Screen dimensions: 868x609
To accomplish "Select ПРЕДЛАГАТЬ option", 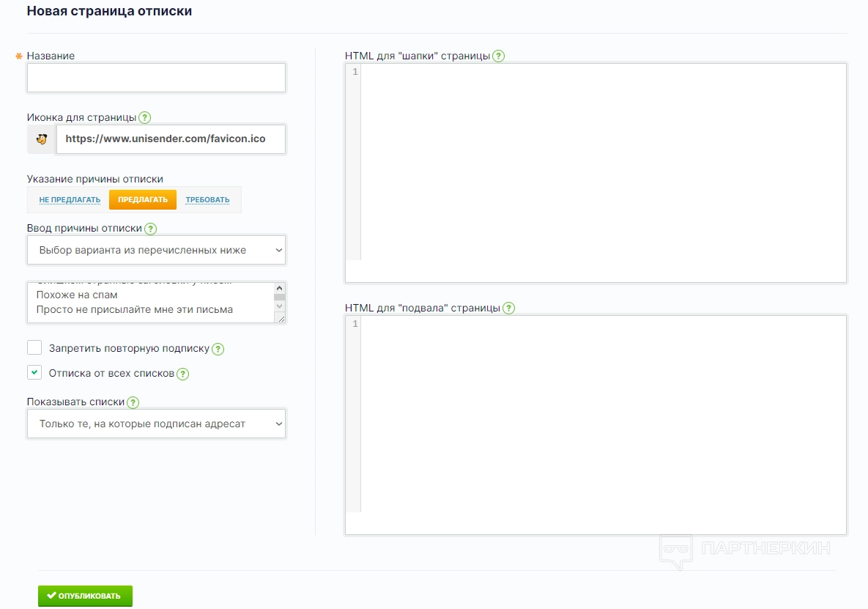I will point(143,200).
